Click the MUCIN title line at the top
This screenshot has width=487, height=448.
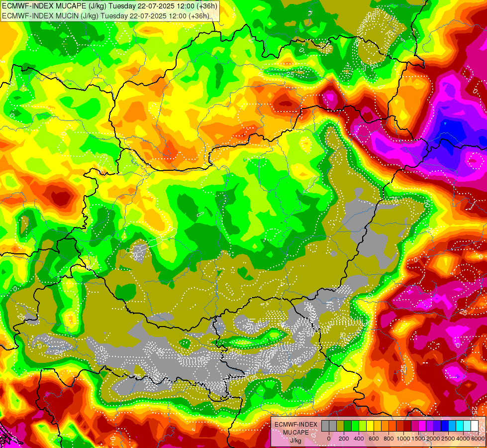[x=105, y=16]
